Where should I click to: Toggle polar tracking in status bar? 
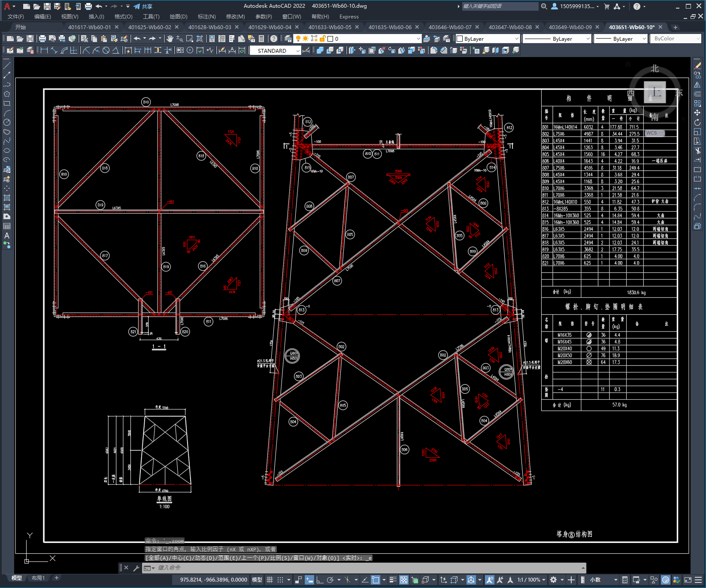coord(330,580)
